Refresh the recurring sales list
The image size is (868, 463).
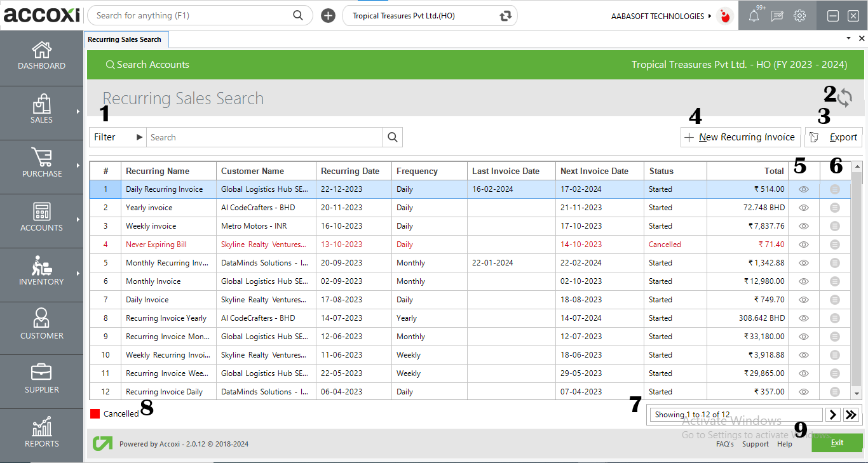845,97
